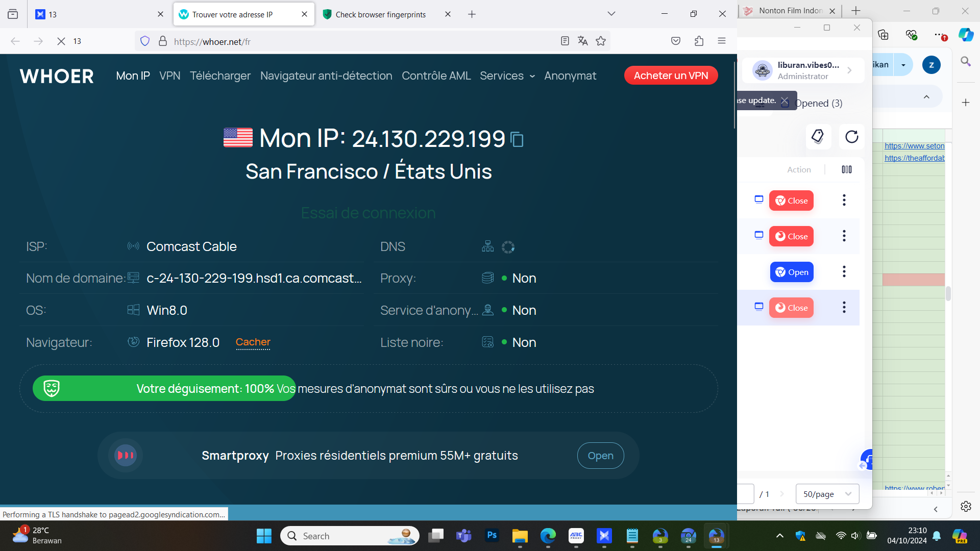Expand the Services dropdown menu
Viewport: 980px width, 551px height.
(x=507, y=76)
